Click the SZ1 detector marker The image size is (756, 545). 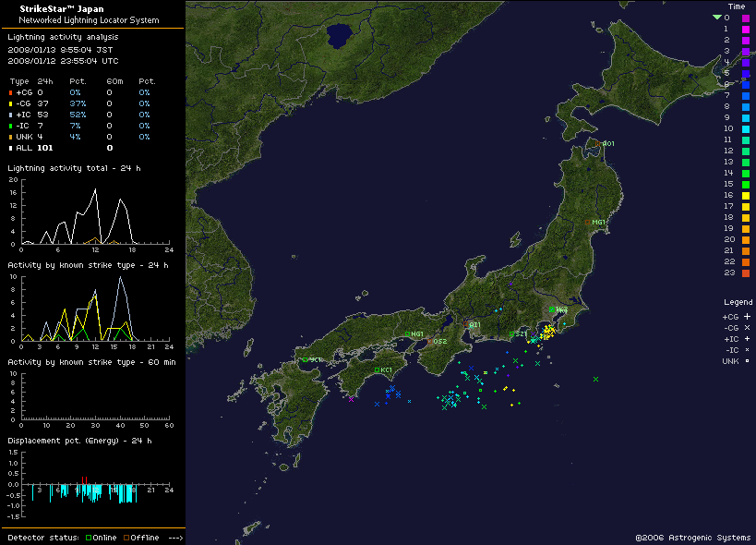point(511,334)
